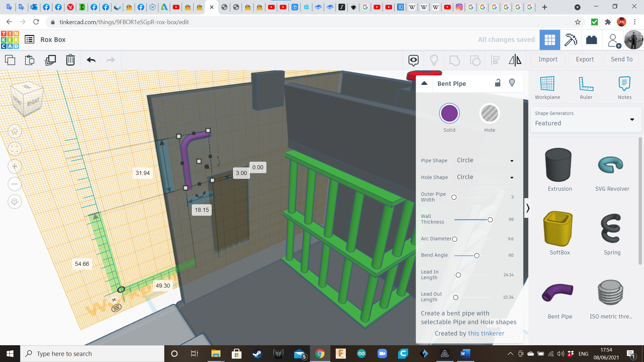Click the Home view icon
Viewport: 644px width, 362px height.
[x=15, y=131]
